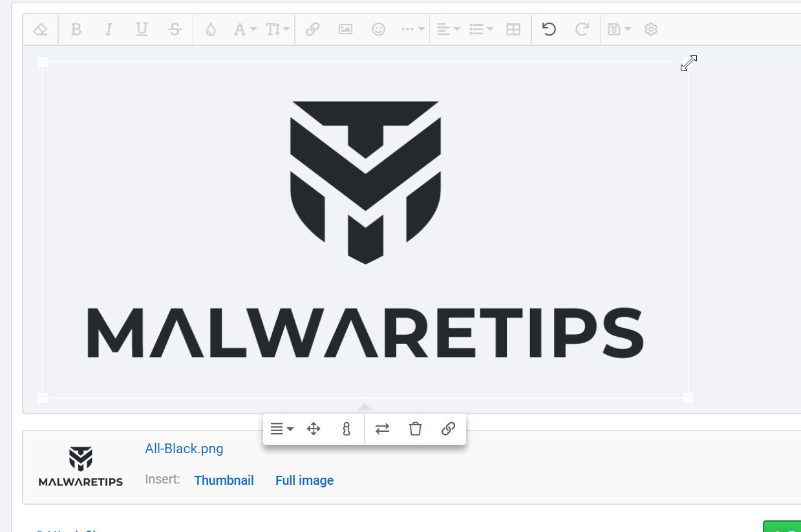
Task: Click the Undo icon
Action: [x=549, y=30]
